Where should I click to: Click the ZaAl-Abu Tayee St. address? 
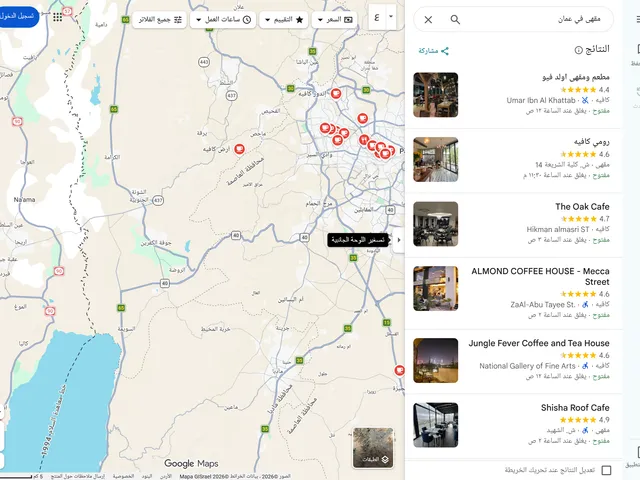coord(543,304)
